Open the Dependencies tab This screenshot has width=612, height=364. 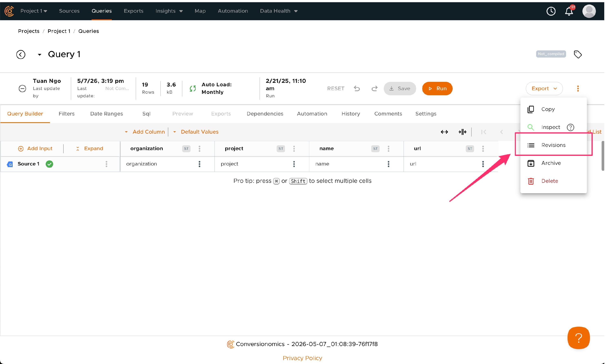pyautogui.click(x=265, y=114)
